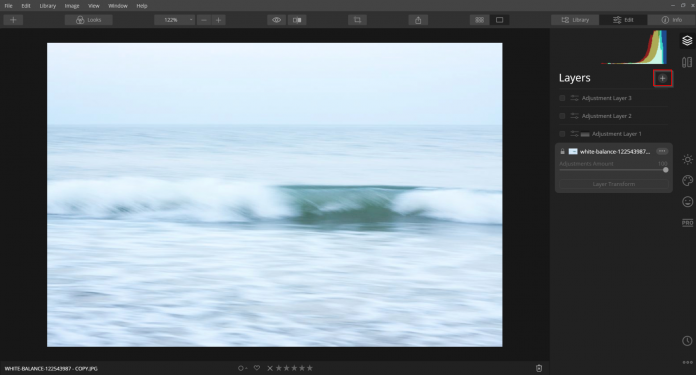
Task: Click the trash icon in the status bar
Action: point(539,368)
